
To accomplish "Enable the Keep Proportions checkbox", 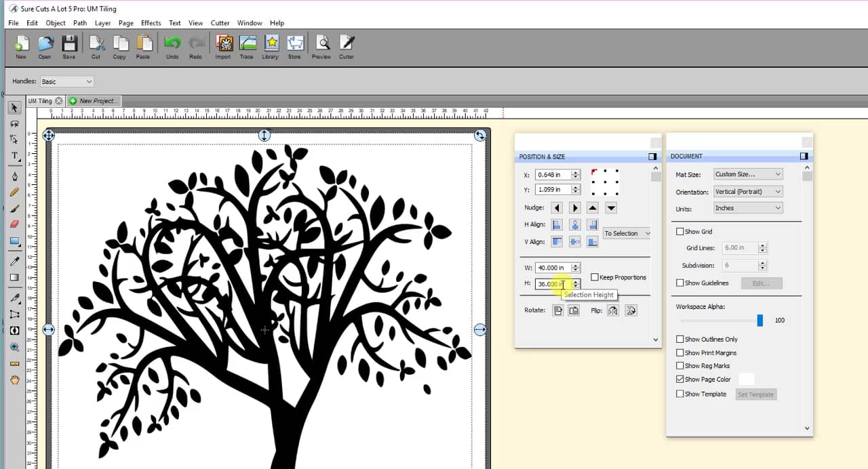I will click(x=595, y=277).
